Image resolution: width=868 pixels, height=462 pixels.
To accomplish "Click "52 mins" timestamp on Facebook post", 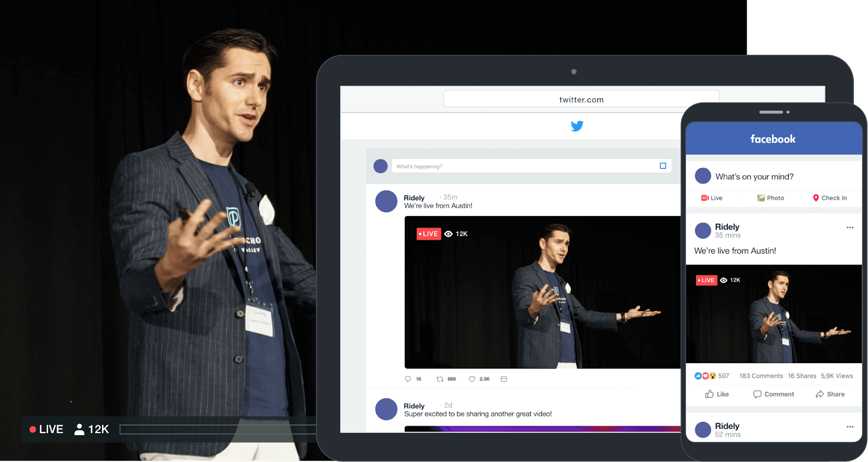I will click(x=727, y=434).
